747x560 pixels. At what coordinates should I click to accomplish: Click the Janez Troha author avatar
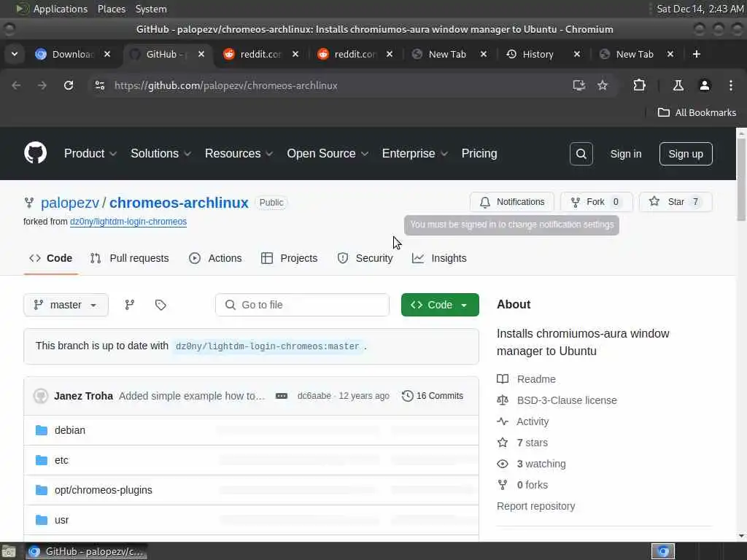[41, 396]
